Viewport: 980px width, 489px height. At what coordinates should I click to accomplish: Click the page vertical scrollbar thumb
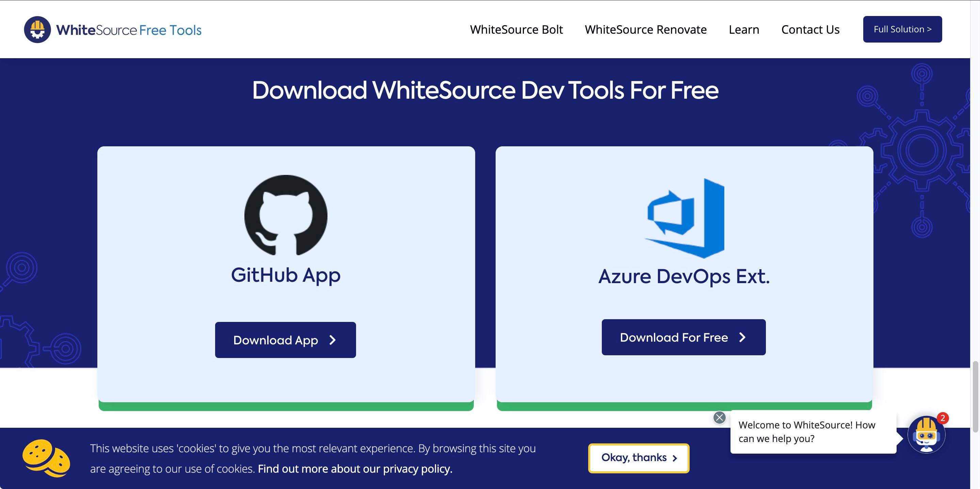point(975,397)
